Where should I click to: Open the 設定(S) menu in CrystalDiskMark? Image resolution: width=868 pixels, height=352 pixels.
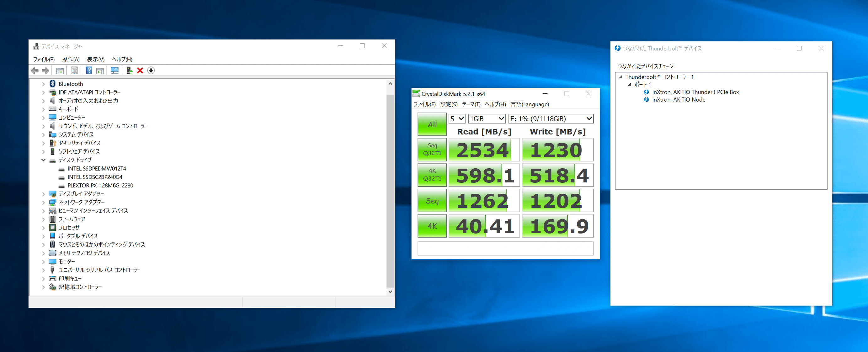[449, 104]
